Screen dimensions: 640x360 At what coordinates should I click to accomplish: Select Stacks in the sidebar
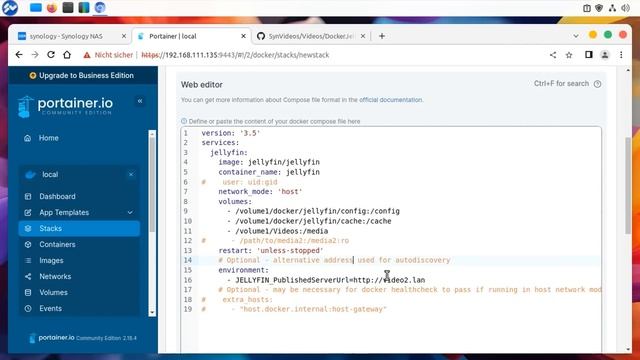pyautogui.click(x=79, y=229)
